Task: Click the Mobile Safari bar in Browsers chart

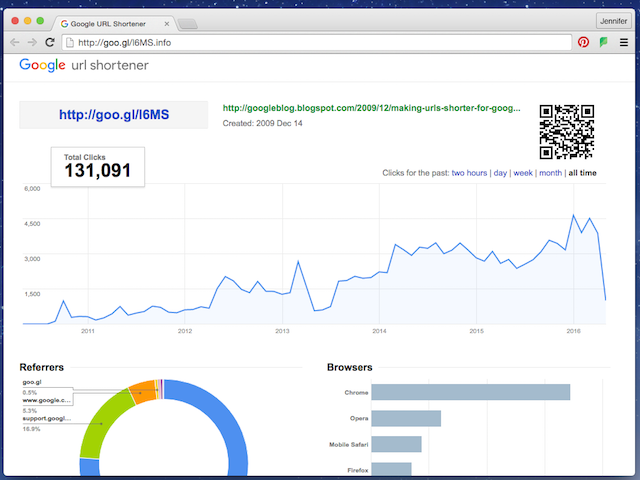Action: pos(396,444)
